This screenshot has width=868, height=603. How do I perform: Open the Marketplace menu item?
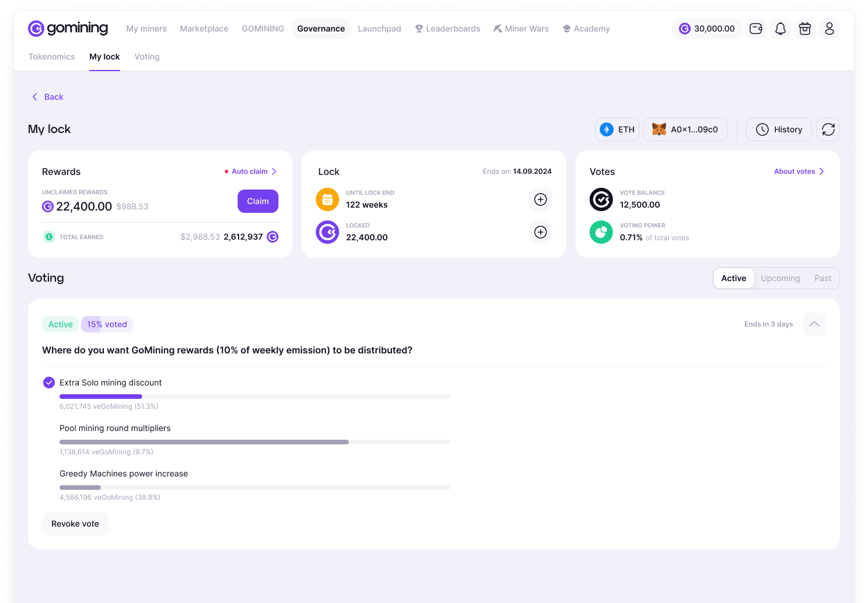[x=204, y=29]
